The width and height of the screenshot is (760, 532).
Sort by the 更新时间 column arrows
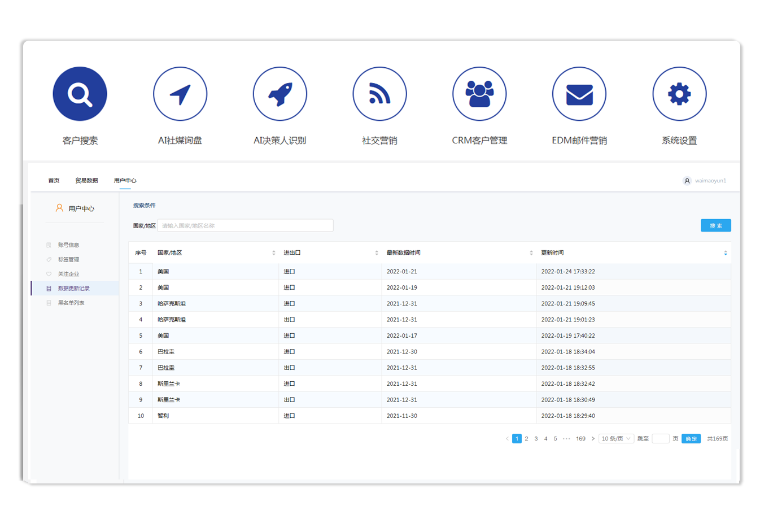725,253
